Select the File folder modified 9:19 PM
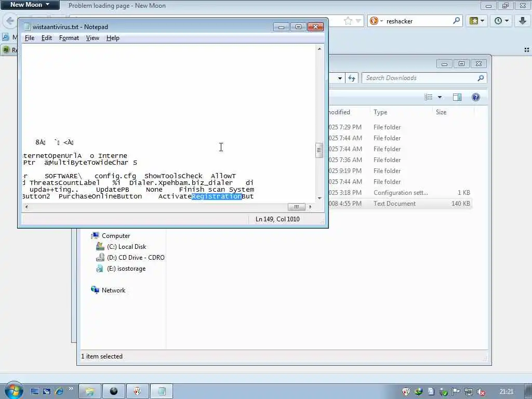Screen dimensions: 532x399 pyautogui.click(x=400, y=170)
